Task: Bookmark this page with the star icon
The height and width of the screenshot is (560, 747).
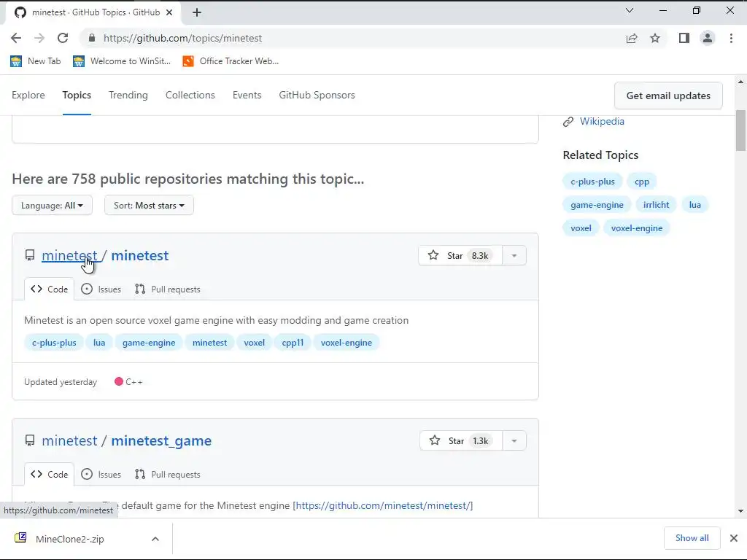Action: (x=655, y=38)
